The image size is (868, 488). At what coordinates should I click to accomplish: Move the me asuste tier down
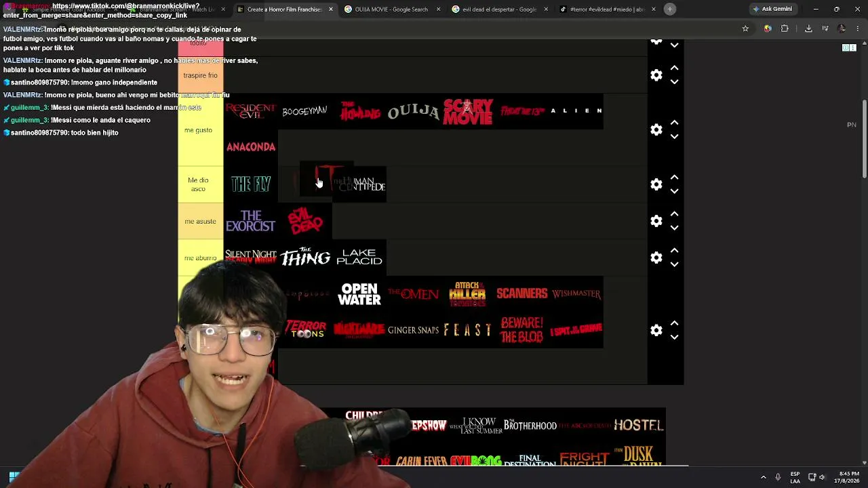[674, 228]
